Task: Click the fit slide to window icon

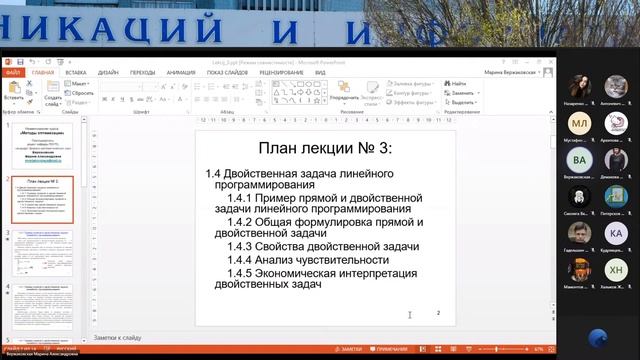Action: [551, 349]
